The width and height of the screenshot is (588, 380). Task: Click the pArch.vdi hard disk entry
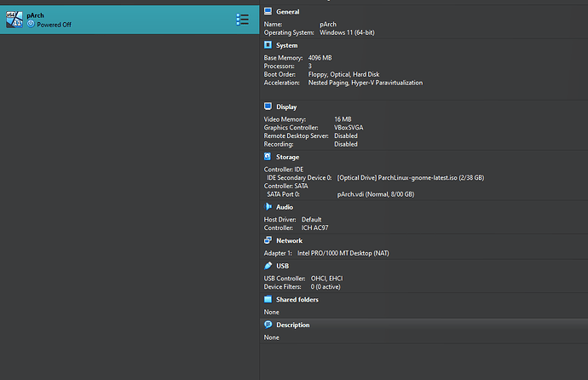(376, 194)
